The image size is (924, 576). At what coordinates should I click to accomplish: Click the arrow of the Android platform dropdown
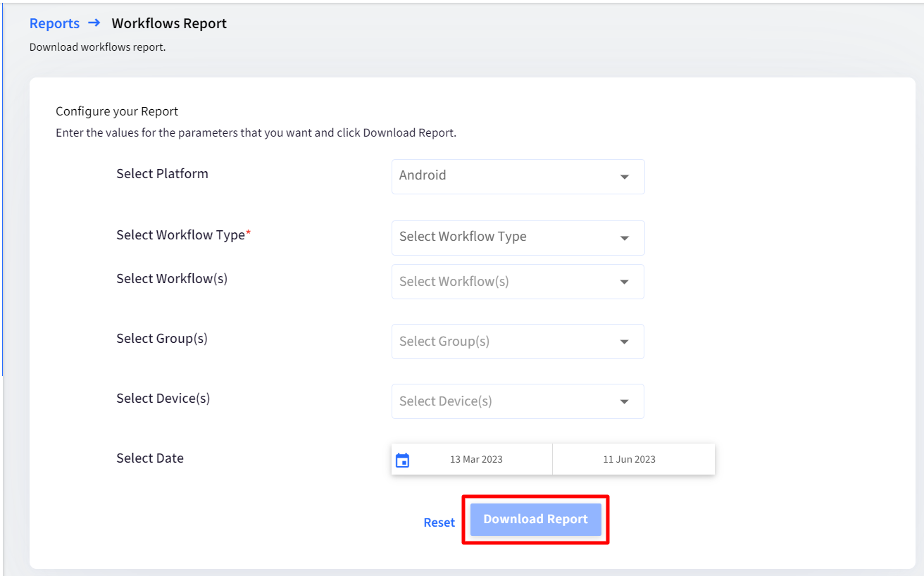click(x=624, y=177)
